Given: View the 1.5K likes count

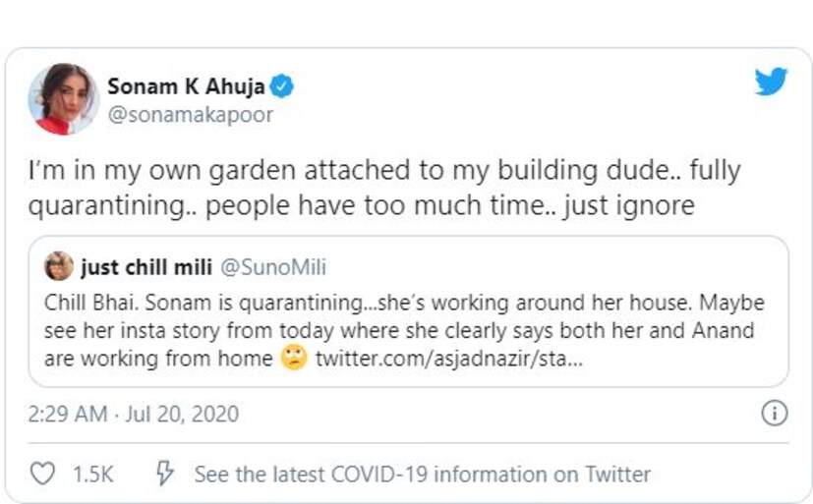Looking at the screenshot, I should (x=93, y=475).
